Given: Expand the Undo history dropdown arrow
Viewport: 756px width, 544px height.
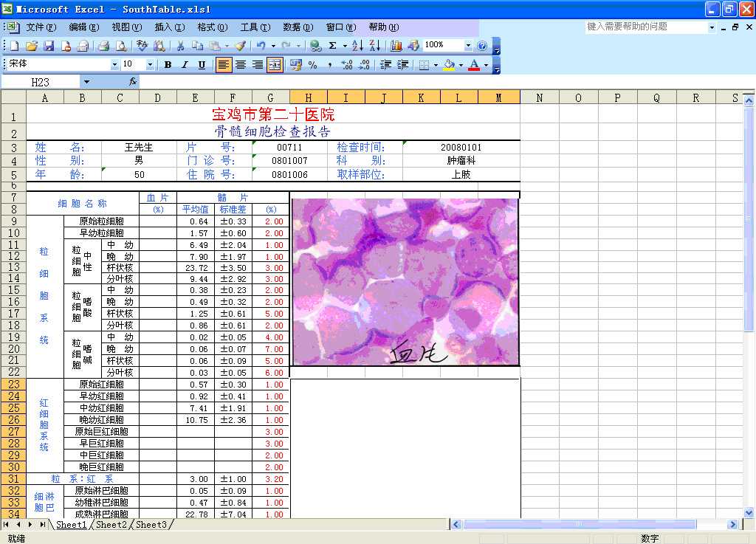Looking at the screenshot, I should point(273,46).
